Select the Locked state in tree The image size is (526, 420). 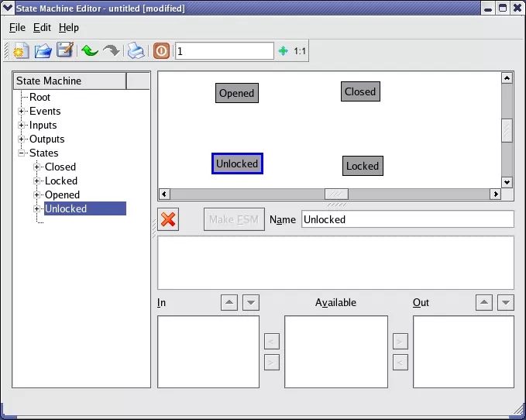point(60,181)
